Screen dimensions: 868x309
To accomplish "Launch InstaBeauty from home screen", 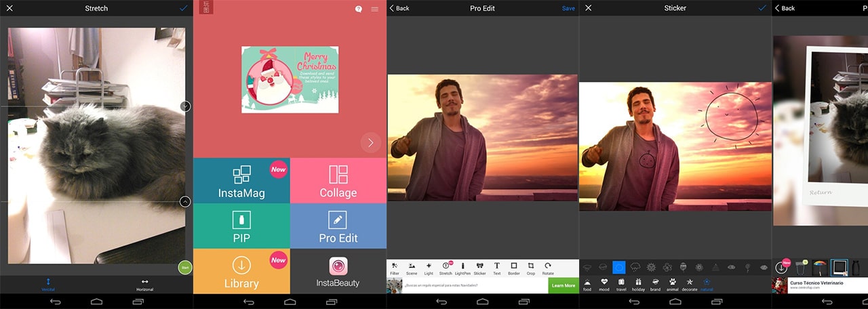I will click(338, 271).
